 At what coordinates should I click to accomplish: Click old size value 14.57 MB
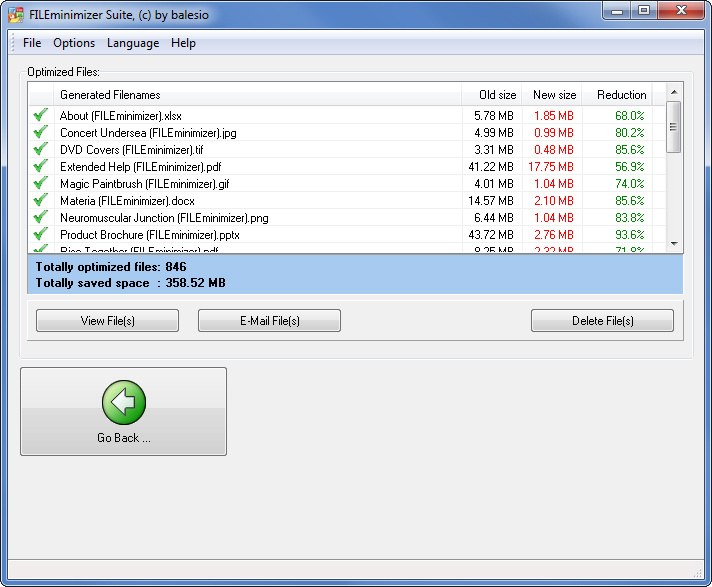tap(491, 201)
